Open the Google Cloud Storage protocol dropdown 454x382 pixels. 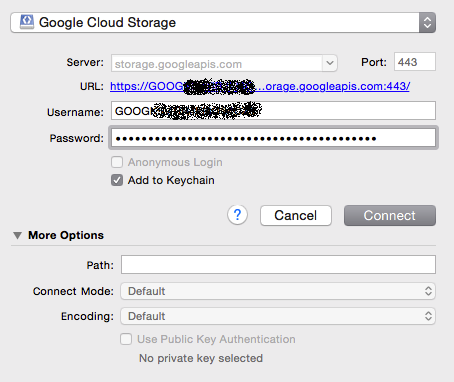223,23
